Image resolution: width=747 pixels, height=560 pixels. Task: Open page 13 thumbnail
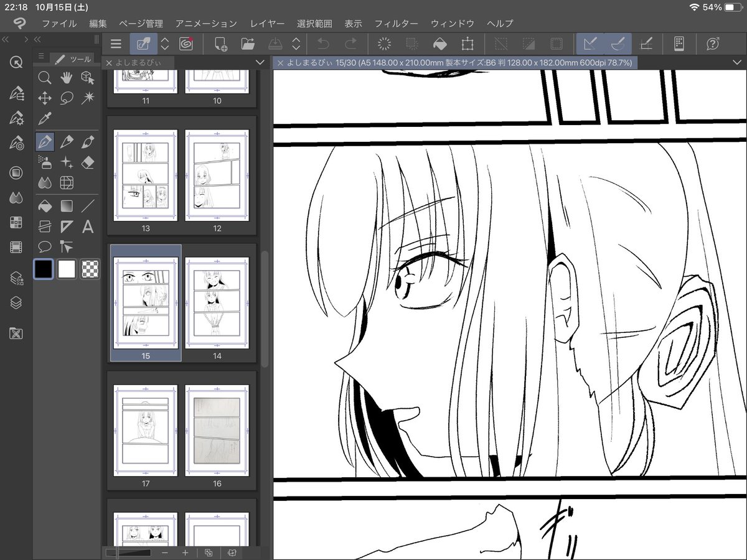146,175
